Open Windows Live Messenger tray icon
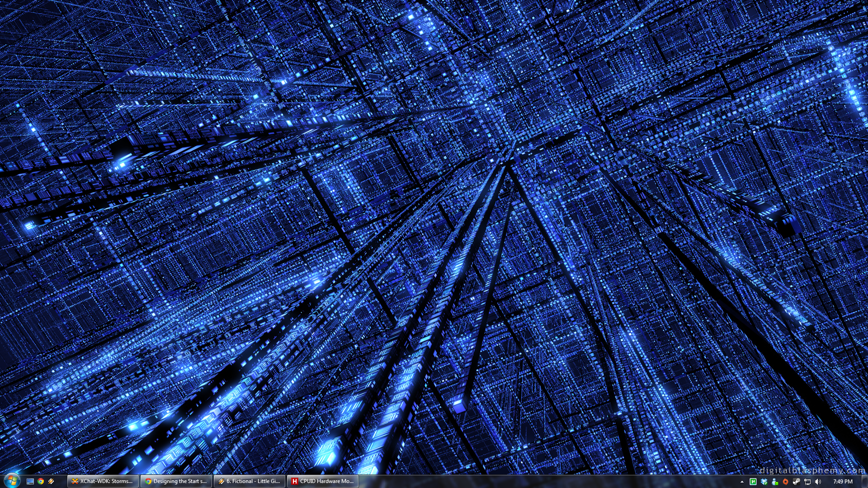868x488 pixels. [x=775, y=481]
